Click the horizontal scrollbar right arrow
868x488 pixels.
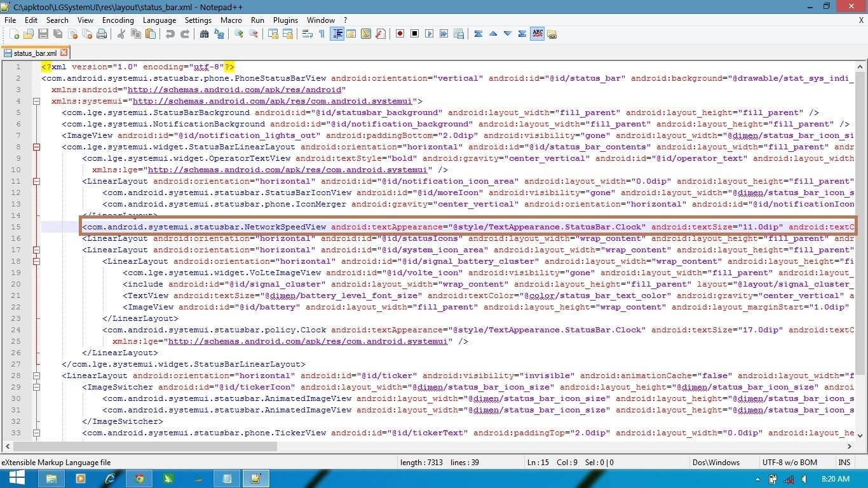[850, 446]
